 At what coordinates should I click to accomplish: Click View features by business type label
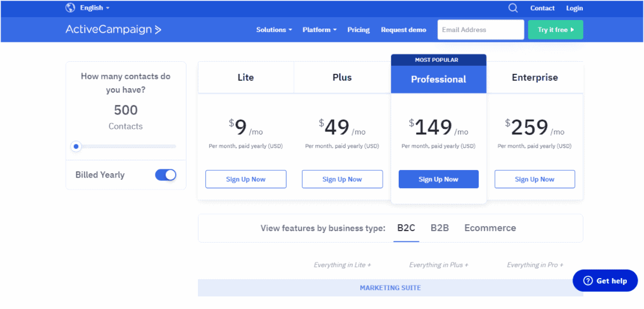[323, 228]
